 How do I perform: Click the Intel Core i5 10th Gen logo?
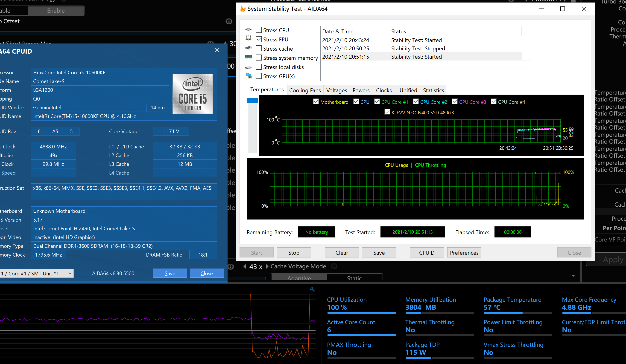(x=193, y=94)
